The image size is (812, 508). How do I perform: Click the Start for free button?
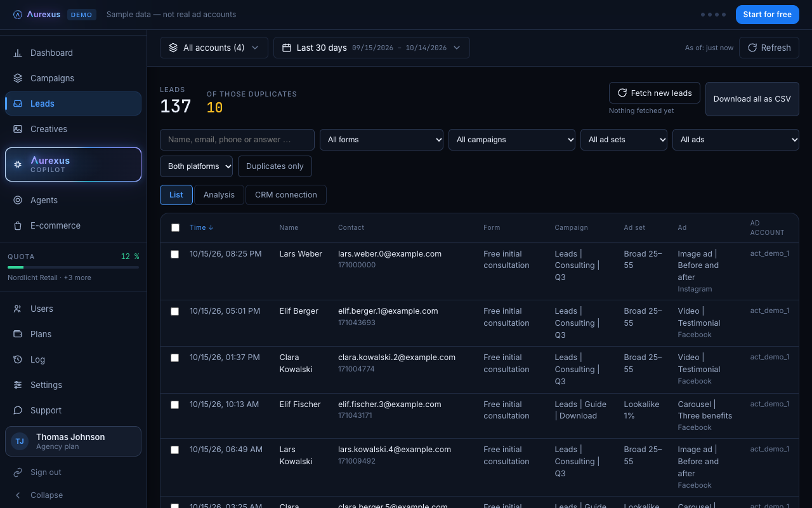click(x=768, y=15)
